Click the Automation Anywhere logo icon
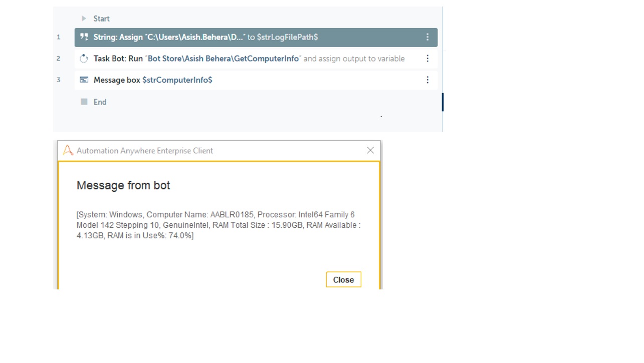This screenshot has width=644, height=363. (x=68, y=150)
